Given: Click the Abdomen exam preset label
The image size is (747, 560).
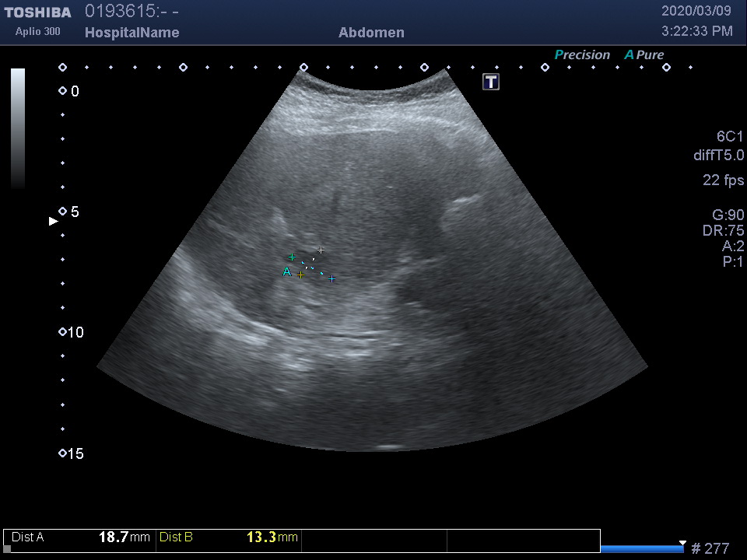Looking at the screenshot, I should click(x=371, y=33).
